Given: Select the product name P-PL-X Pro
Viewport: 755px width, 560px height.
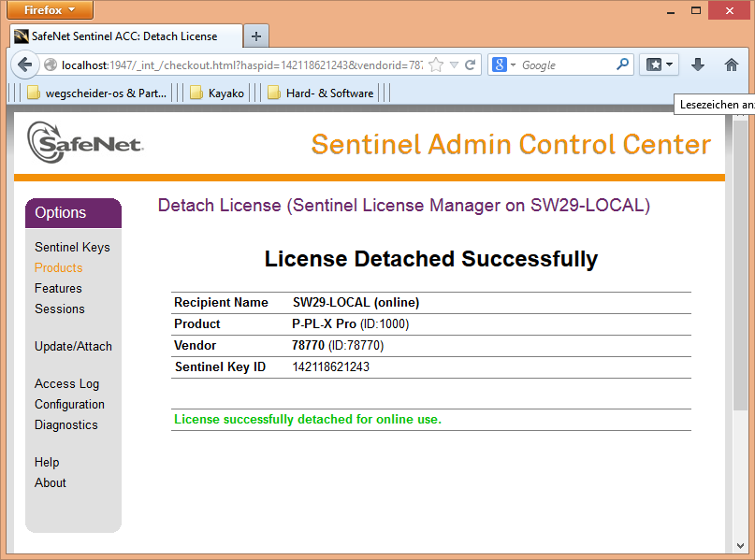Looking at the screenshot, I should point(324,323).
